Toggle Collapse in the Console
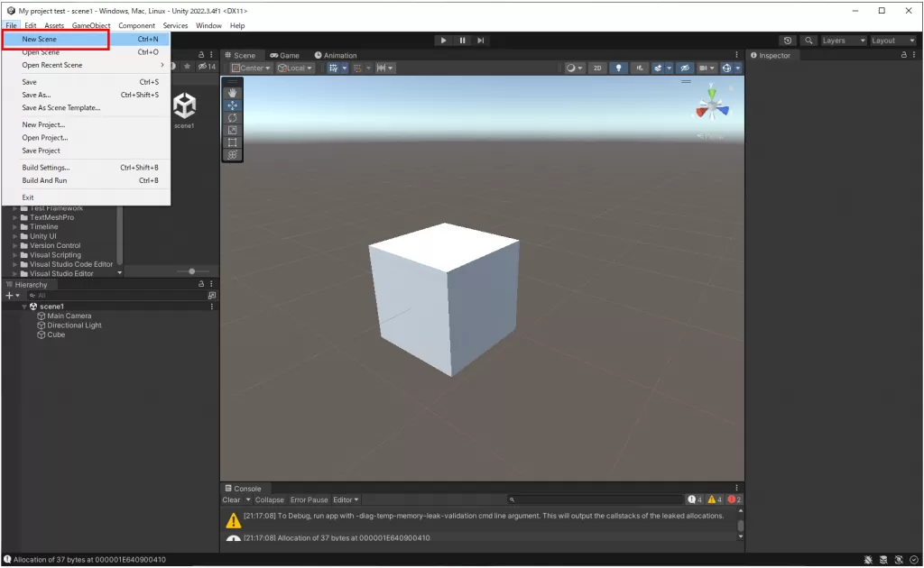 pos(269,499)
